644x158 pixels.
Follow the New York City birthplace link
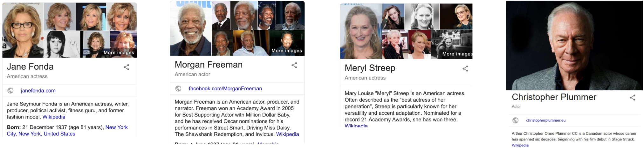click(x=116, y=127)
